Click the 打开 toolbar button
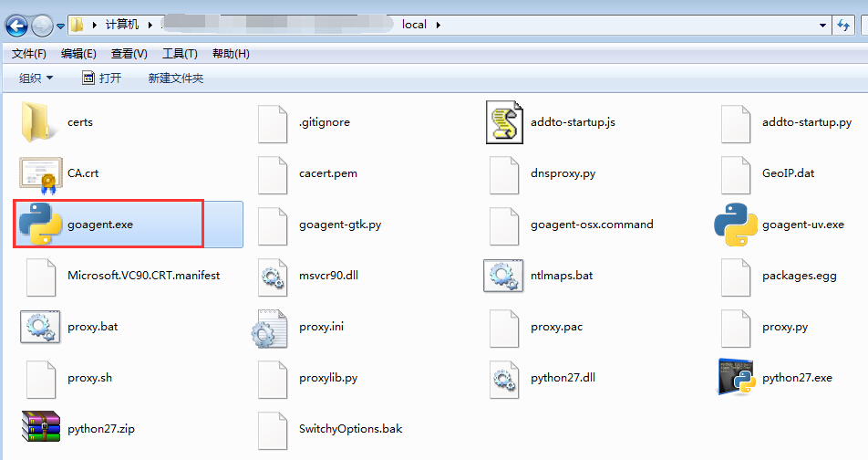Screen dimensions: 868x460 (102, 78)
